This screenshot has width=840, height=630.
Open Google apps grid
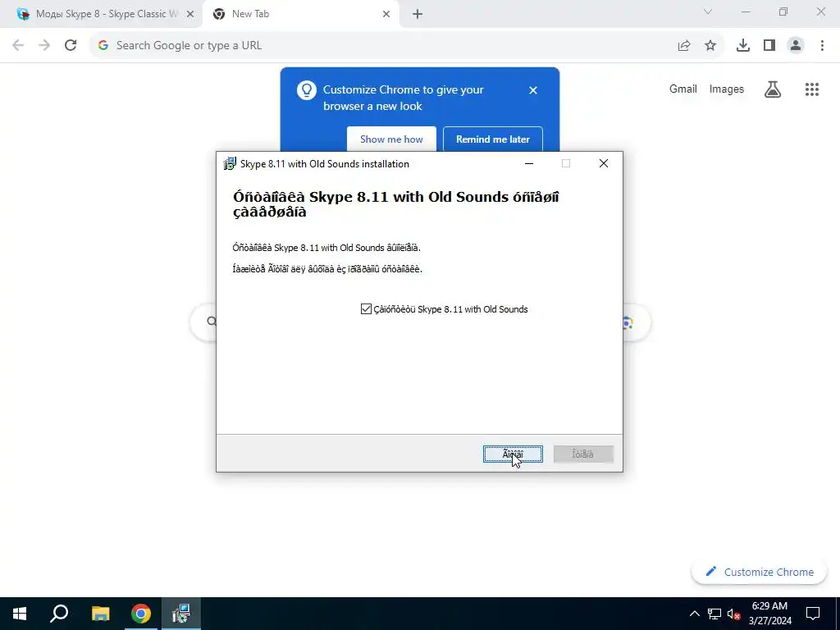click(x=812, y=89)
